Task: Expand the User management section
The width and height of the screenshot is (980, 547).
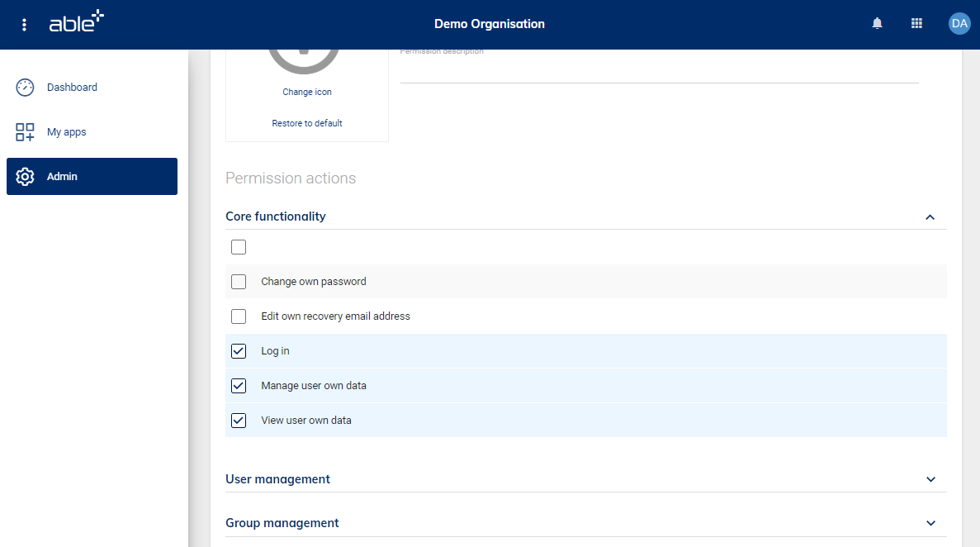Action: [930, 479]
